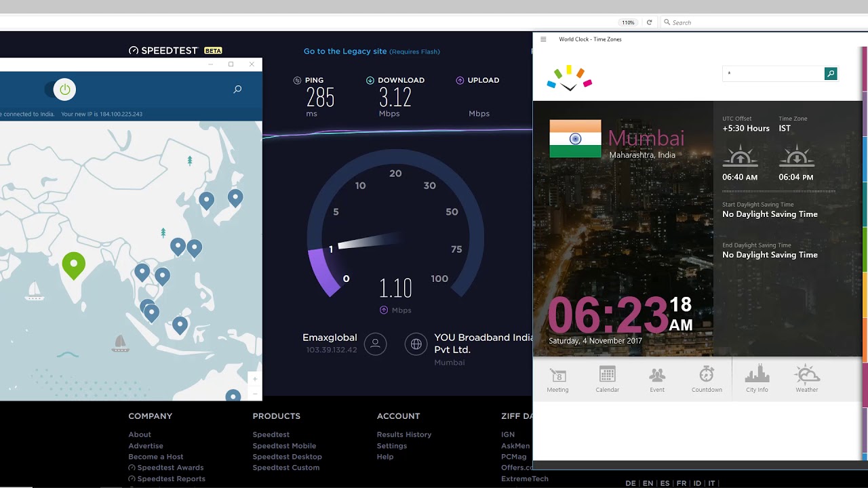Image resolution: width=868 pixels, height=488 pixels.
Task: Select the Indonesia server pin
Action: point(180,325)
